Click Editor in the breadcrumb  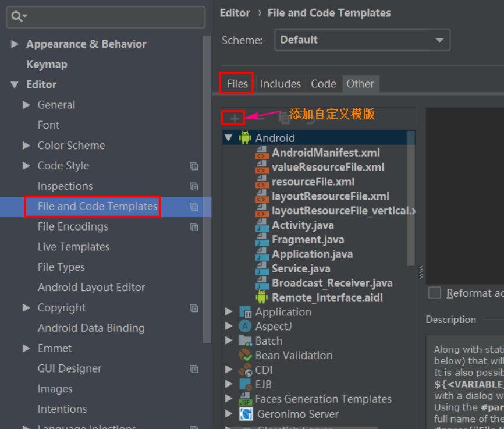pyautogui.click(x=235, y=13)
